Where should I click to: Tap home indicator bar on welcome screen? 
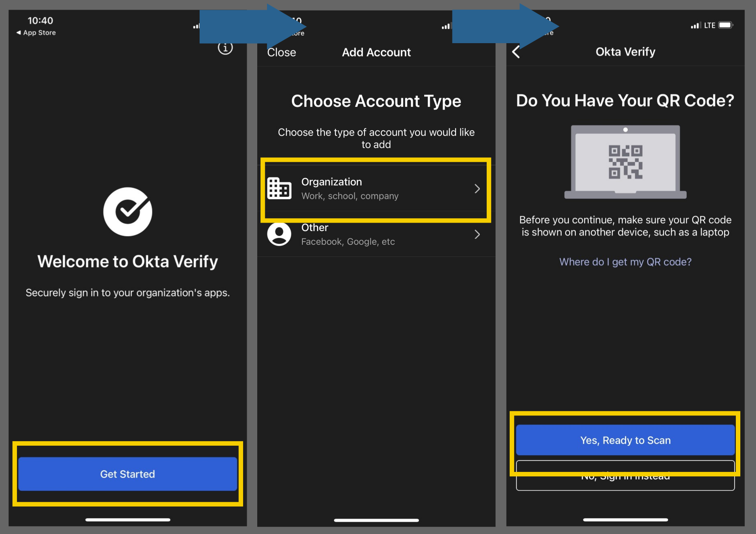click(128, 519)
